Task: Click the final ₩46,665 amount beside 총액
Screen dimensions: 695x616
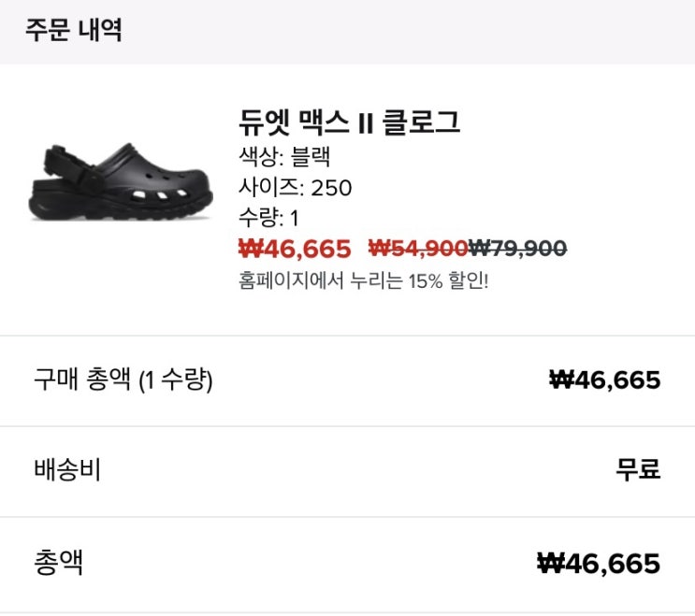Action: click(x=599, y=563)
